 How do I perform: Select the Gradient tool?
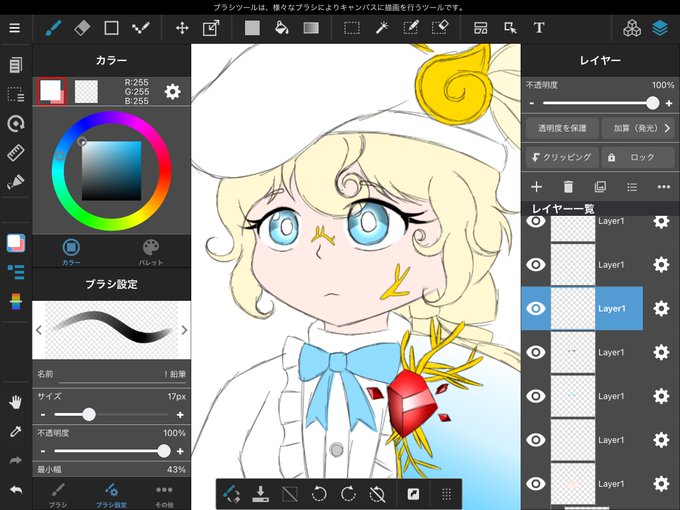311,28
